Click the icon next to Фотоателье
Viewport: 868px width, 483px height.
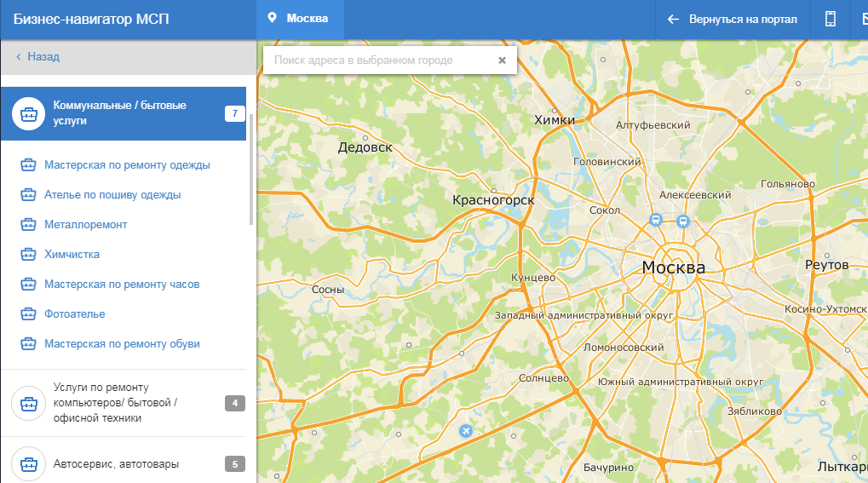[x=28, y=314]
